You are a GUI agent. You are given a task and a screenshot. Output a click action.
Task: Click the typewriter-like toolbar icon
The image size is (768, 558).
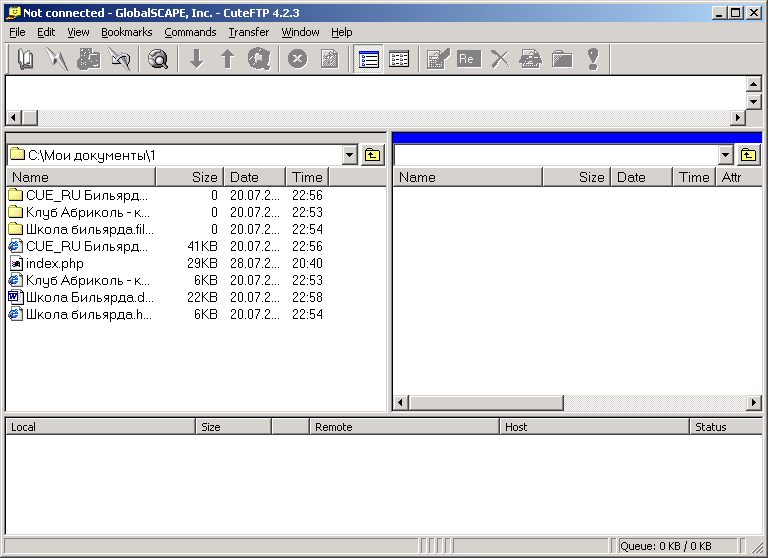point(530,59)
